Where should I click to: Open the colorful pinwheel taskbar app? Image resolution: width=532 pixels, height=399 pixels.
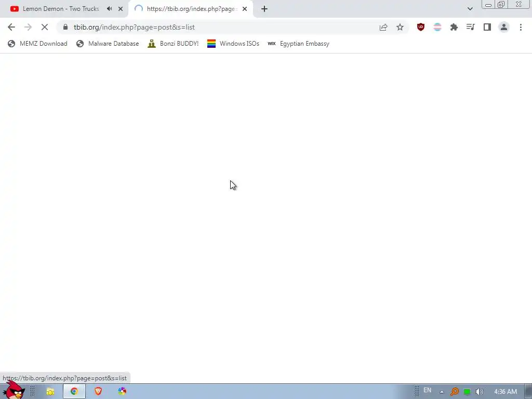point(122,392)
